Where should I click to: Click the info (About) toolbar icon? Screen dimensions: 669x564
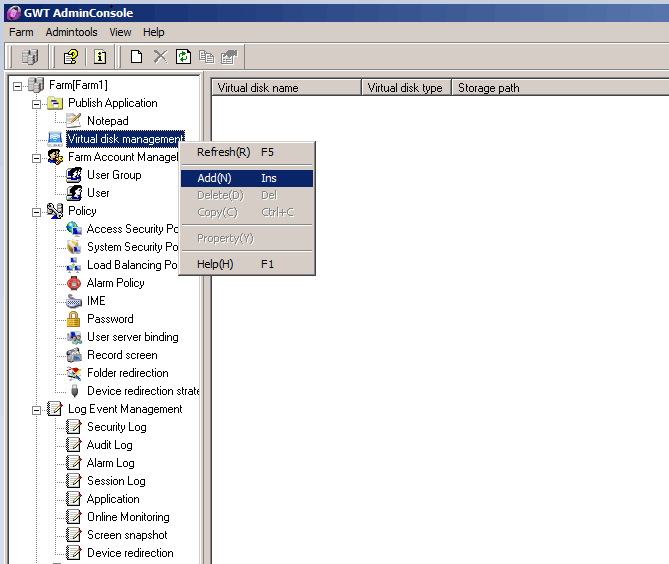[x=100, y=57]
